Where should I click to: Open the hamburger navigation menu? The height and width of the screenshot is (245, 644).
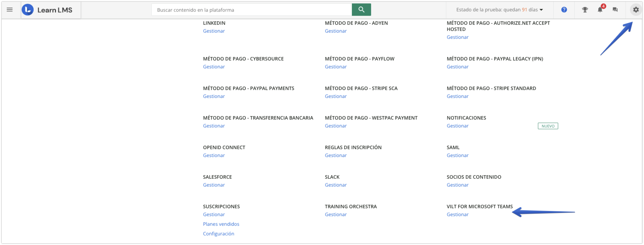9,9
